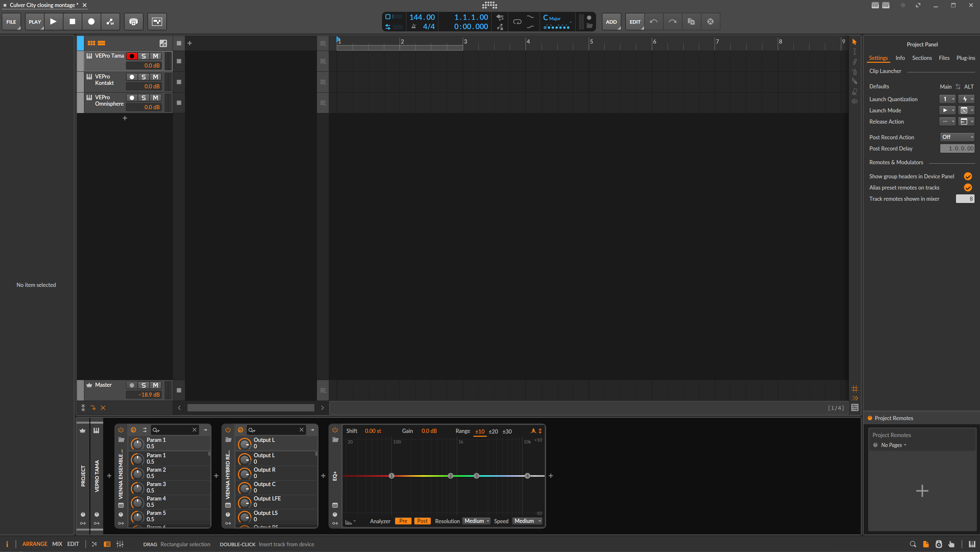Mute the VEPro Omnisphere track

155,98
